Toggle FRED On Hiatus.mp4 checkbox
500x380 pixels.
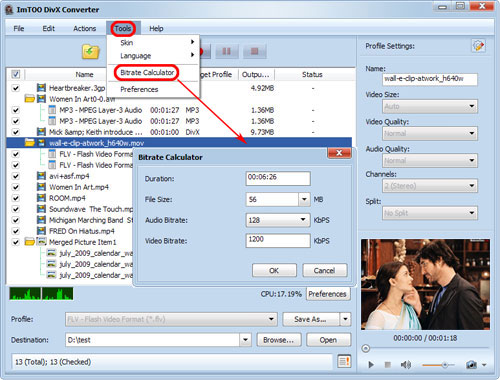(16, 231)
